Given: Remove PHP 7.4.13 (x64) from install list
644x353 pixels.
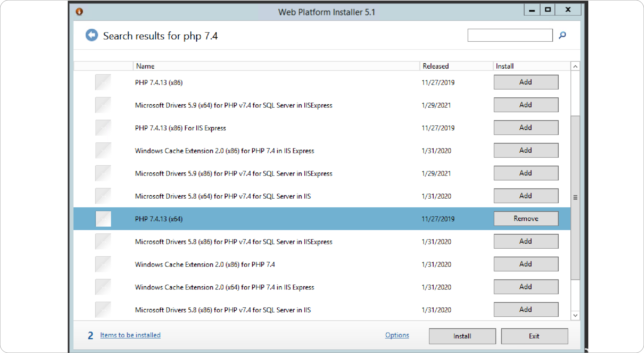Looking at the screenshot, I should (x=526, y=218).
